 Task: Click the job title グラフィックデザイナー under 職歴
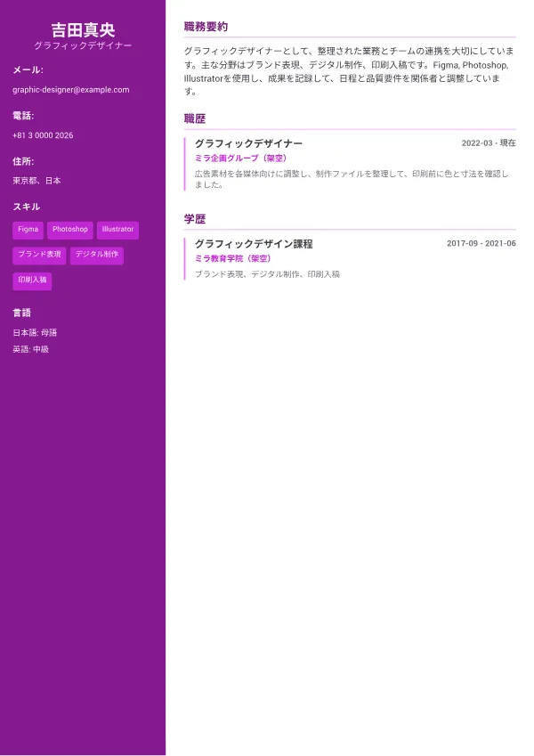[248, 143]
